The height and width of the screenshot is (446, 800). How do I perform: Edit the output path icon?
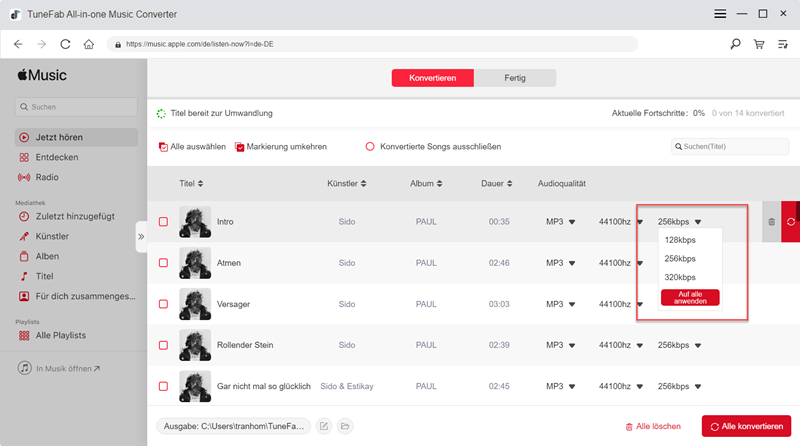coord(324,426)
